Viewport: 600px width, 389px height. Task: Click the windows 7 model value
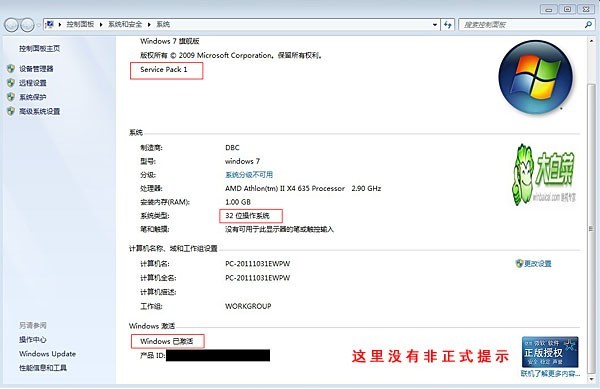tap(242, 161)
